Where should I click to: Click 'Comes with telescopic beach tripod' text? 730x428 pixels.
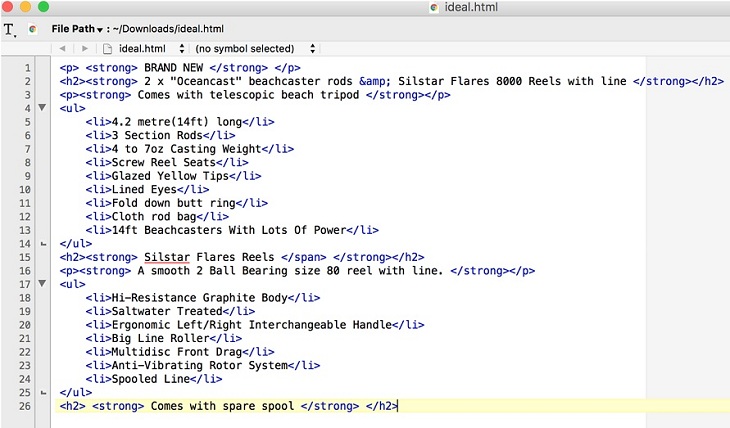249,95
